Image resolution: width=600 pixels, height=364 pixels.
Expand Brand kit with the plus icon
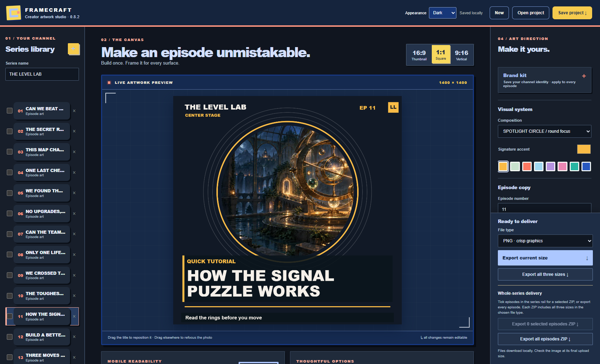(x=584, y=76)
